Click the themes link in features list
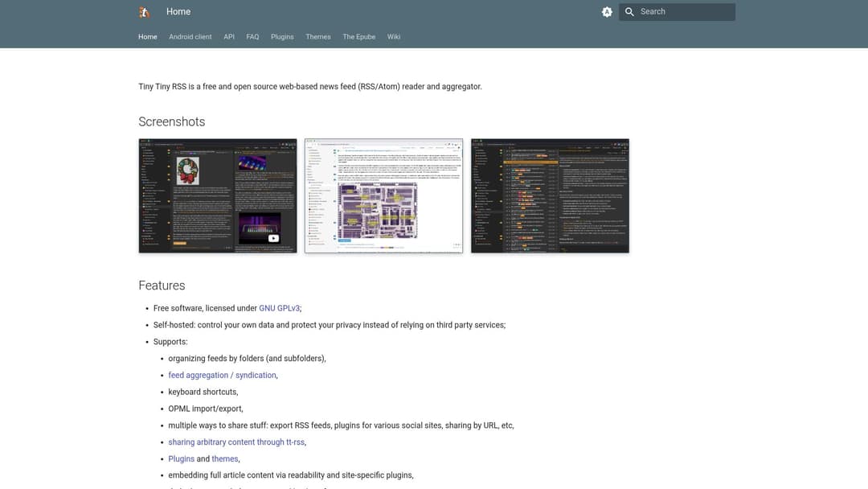The image size is (868, 489). click(225, 459)
